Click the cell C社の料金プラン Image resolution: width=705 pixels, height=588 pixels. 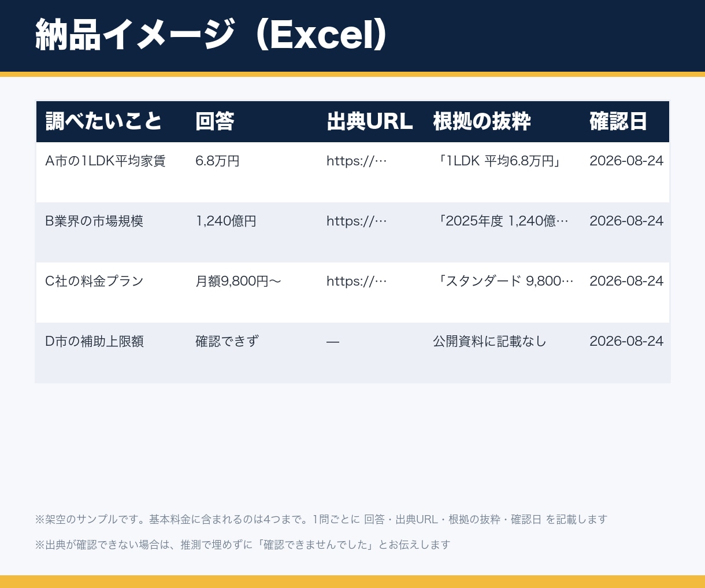[94, 281]
